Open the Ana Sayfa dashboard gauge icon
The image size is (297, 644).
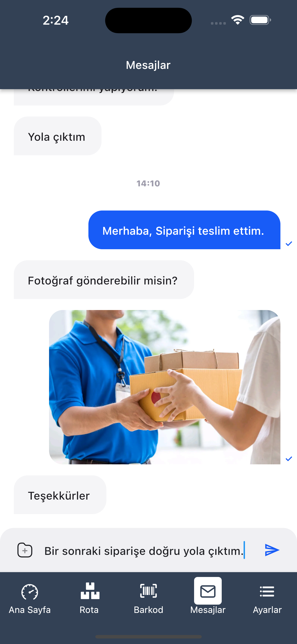tap(30, 592)
